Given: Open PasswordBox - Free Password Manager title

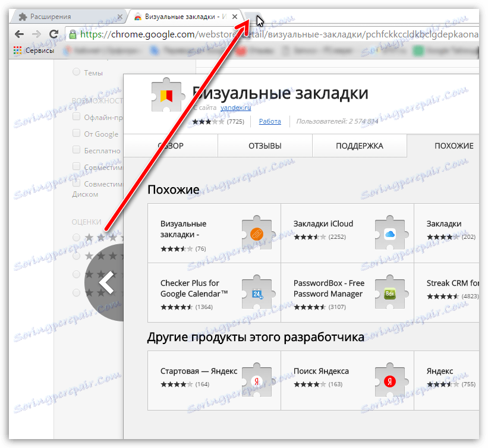Looking at the screenshot, I should [x=329, y=288].
